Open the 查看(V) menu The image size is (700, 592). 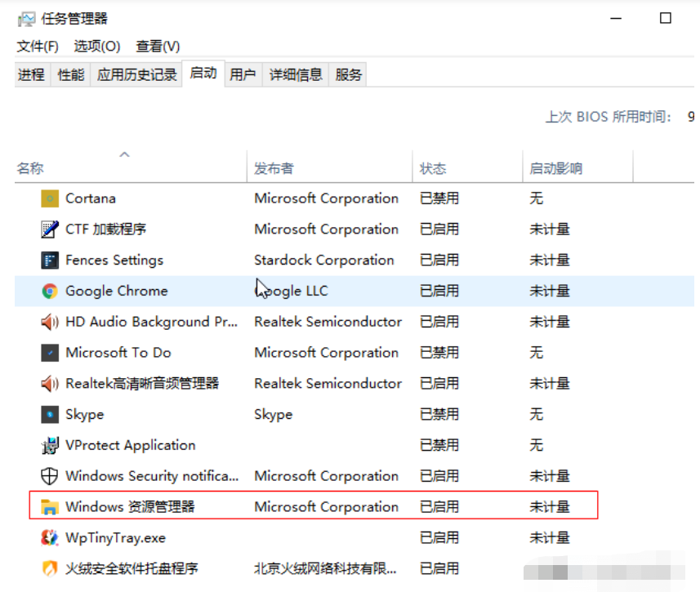(158, 47)
